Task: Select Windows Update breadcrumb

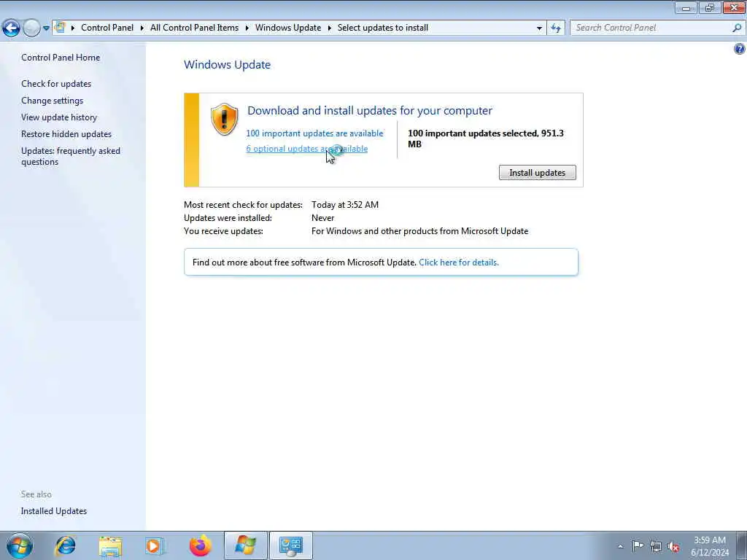Action: [x=288, y=28]
